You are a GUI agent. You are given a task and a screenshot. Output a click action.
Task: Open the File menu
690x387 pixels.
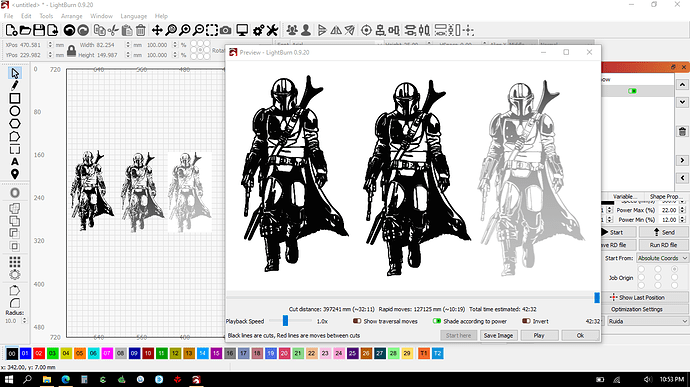point(8,16)
